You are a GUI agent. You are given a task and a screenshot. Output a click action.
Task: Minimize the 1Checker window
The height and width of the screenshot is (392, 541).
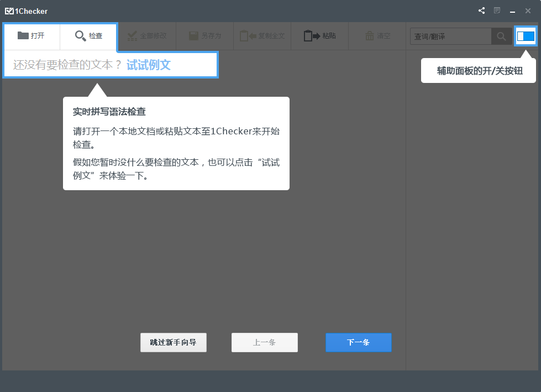512,11
